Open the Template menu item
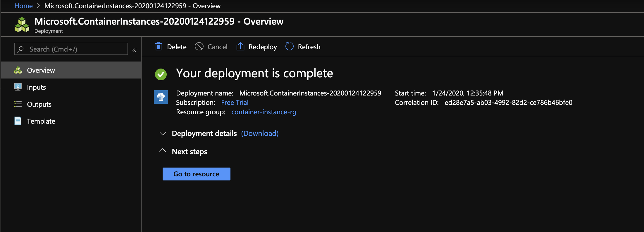 [x=71, y=121]
